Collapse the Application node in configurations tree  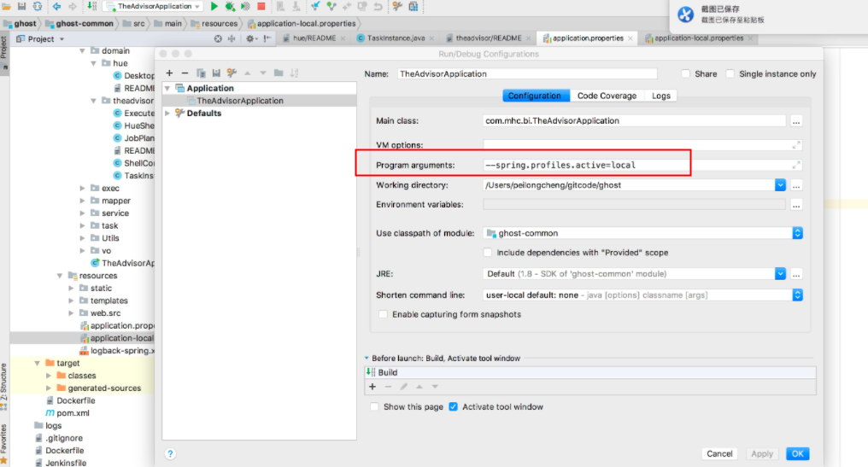[x=167, y=89]
